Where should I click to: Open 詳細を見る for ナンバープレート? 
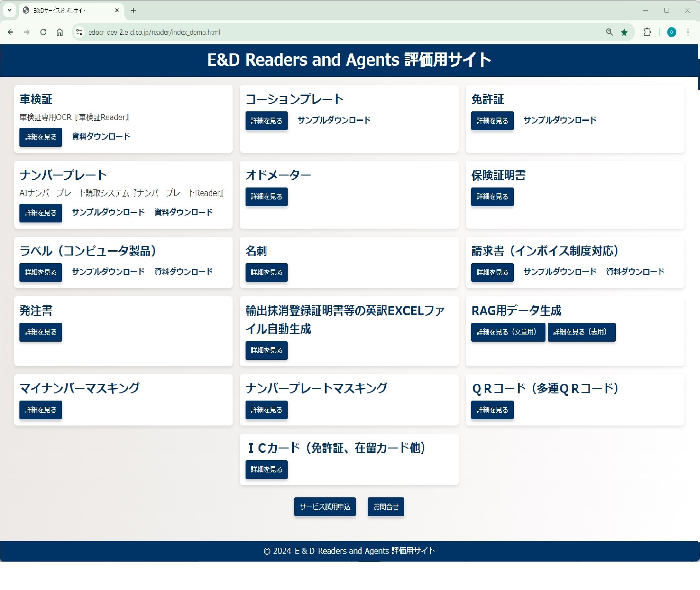pyautogui.click(x=40, y=212)
